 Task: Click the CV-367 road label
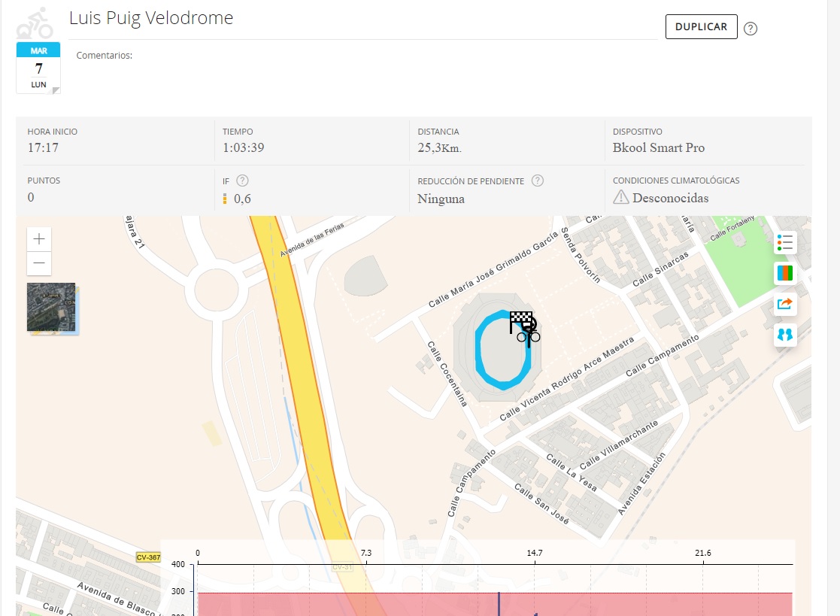point(148,557)
